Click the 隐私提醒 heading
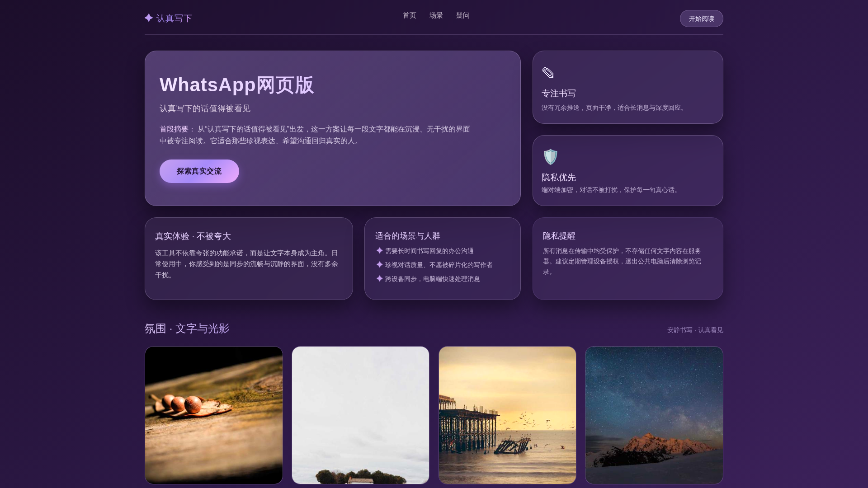This screenshot has width=868, height=488. (559, 236)
